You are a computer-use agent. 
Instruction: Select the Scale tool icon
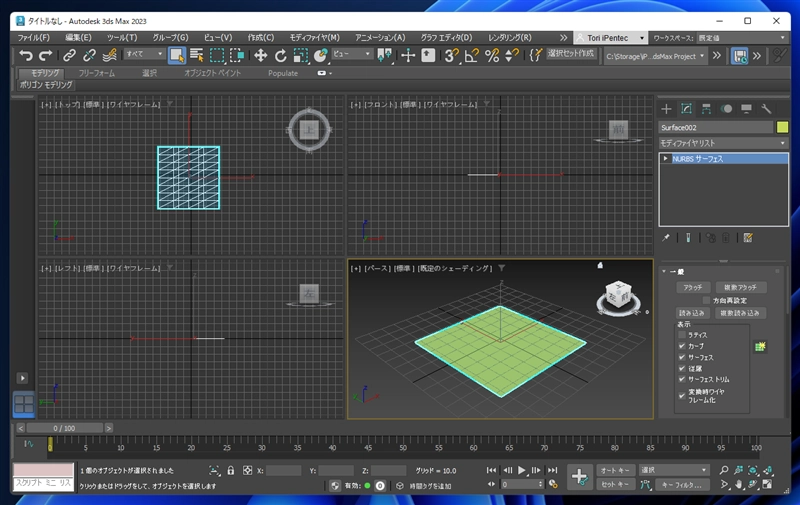click(301, 55)
